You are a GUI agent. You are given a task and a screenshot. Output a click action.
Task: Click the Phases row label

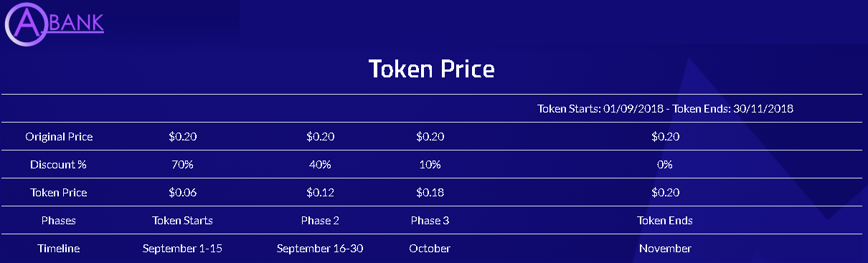(59, 221)
